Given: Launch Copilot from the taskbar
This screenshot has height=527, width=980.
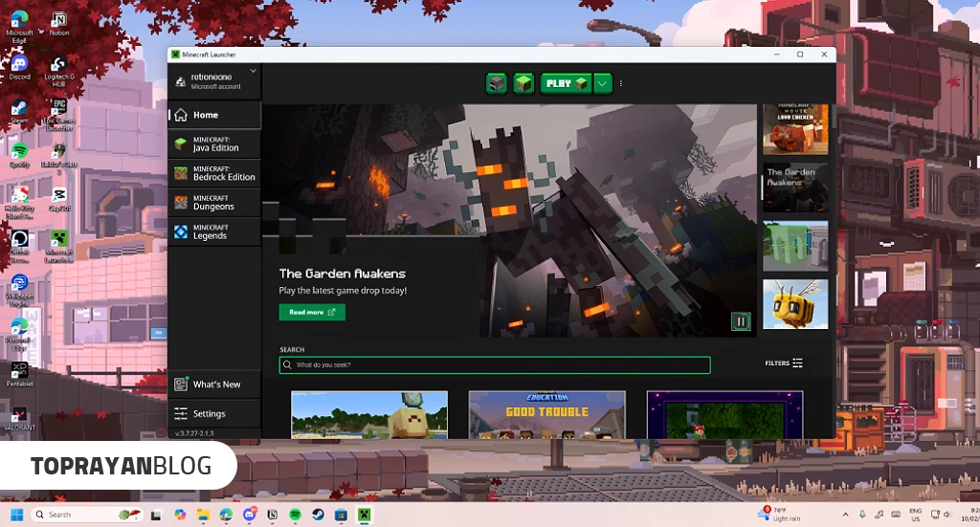Looking at the screenshot, I should (x=180, y=515).
